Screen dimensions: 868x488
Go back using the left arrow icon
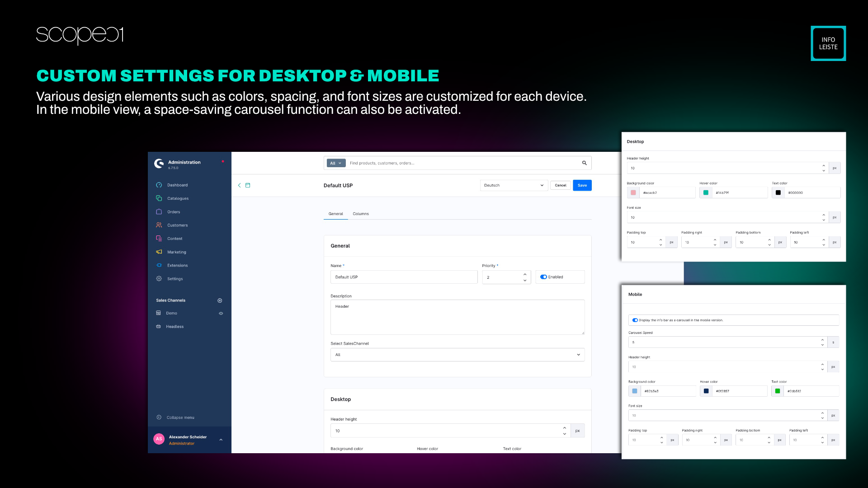pos(240,185)
